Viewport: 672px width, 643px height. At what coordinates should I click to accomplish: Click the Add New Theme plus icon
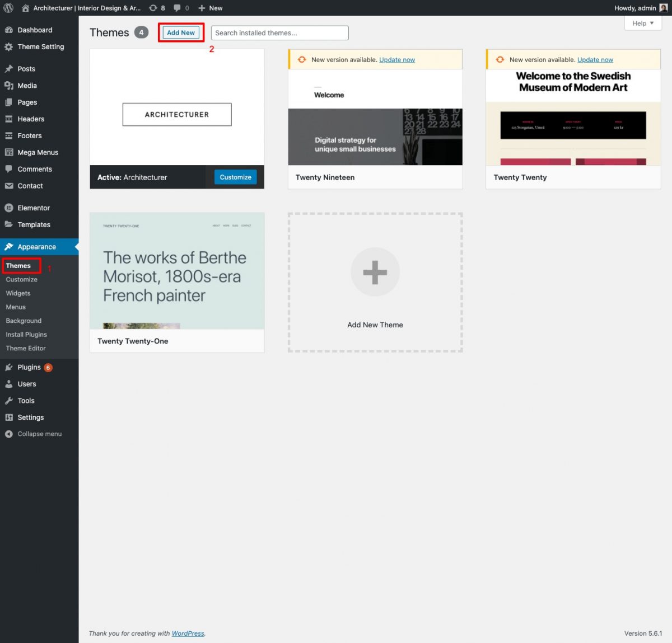tap(375, 272)
